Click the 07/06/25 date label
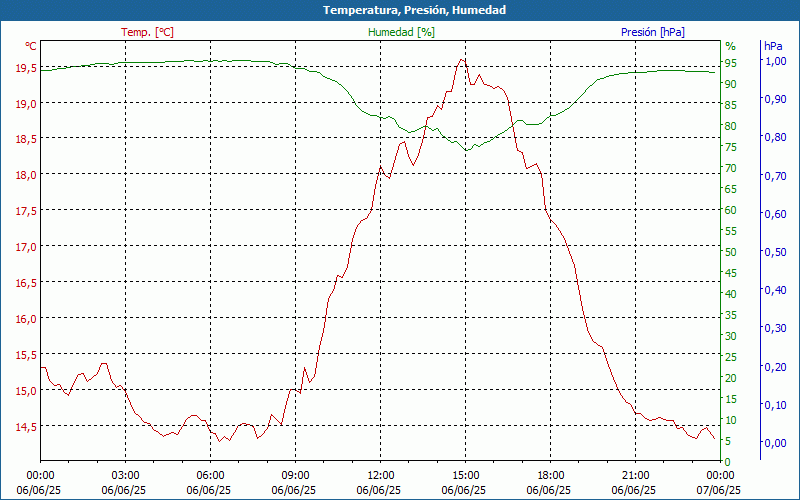 pos(719,490)
